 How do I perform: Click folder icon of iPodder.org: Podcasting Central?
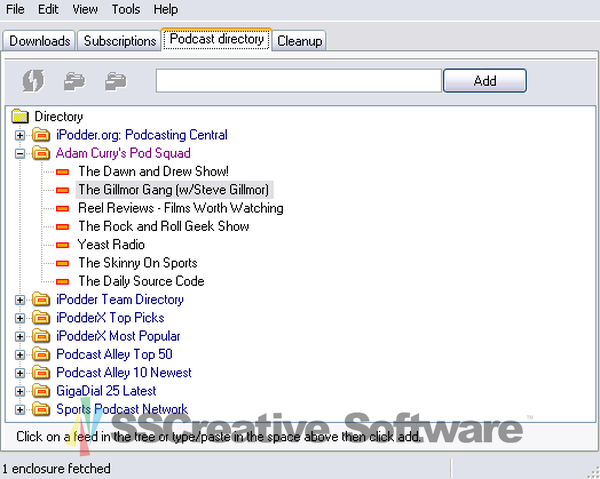[41, 135]
